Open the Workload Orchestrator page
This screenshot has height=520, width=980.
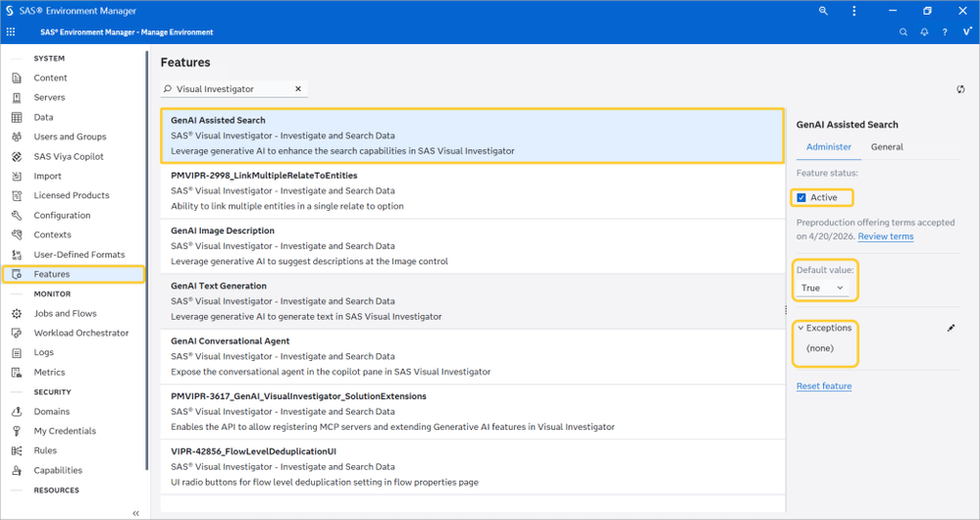[x=81, y=334]
